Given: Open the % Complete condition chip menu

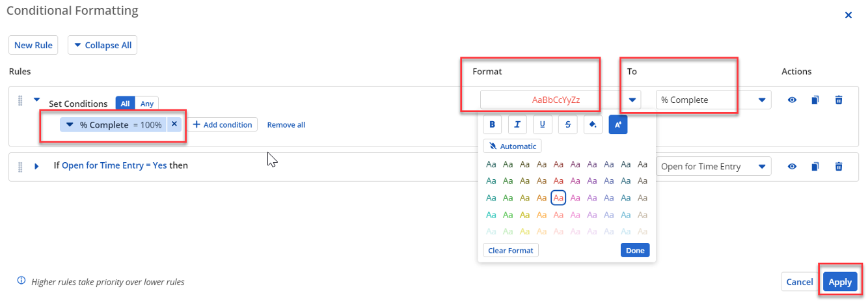Looking at the screenshot, I should point(70,124).
